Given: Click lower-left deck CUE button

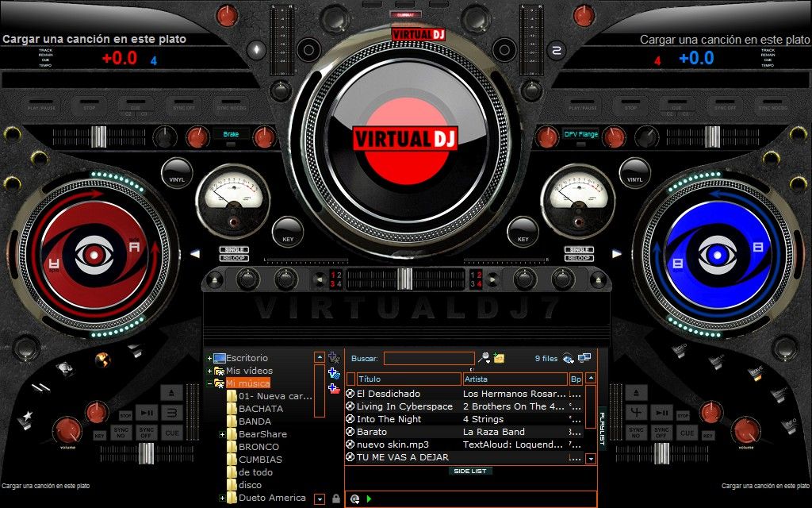Looking at the screenshot, I should pyautogui.click(x=171, y=433).
